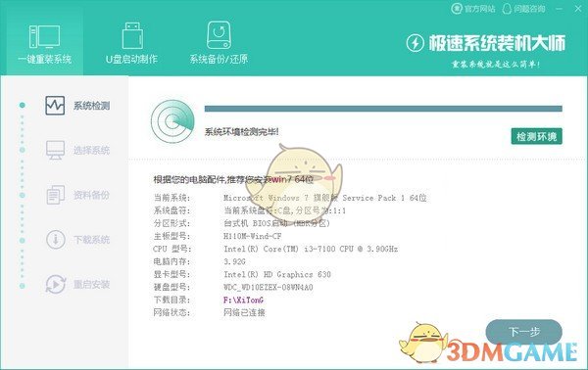Click the lightning bolt logo icon

[x=416, y=43]
